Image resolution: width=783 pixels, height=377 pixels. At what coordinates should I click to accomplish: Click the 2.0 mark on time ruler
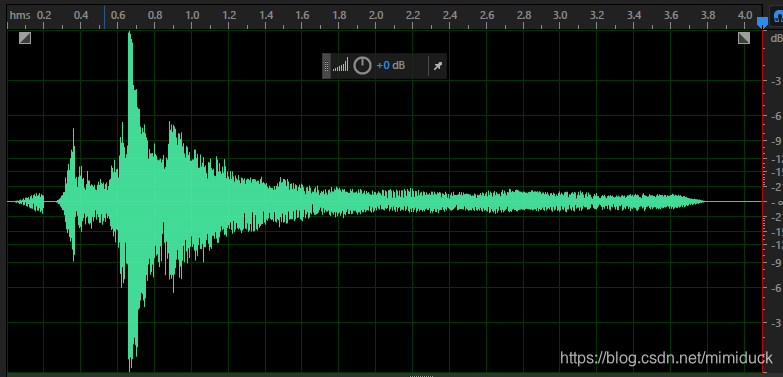coord(376,15)
